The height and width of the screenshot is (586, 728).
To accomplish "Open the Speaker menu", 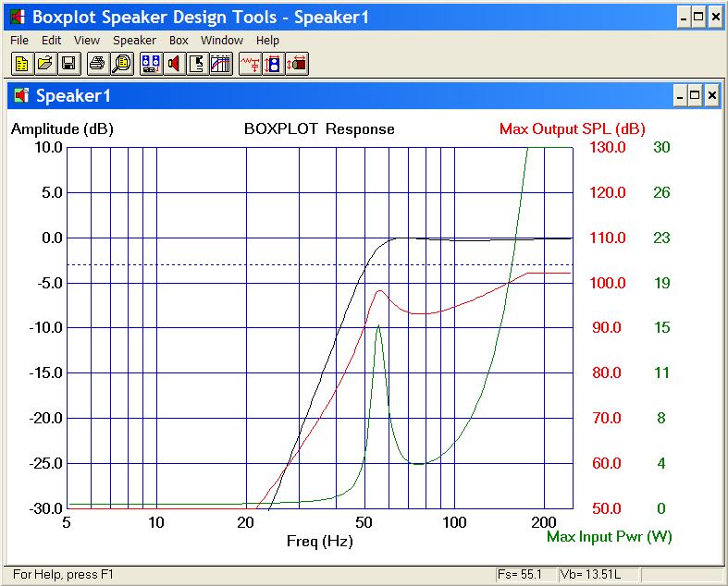I will (x=135, y=41).
